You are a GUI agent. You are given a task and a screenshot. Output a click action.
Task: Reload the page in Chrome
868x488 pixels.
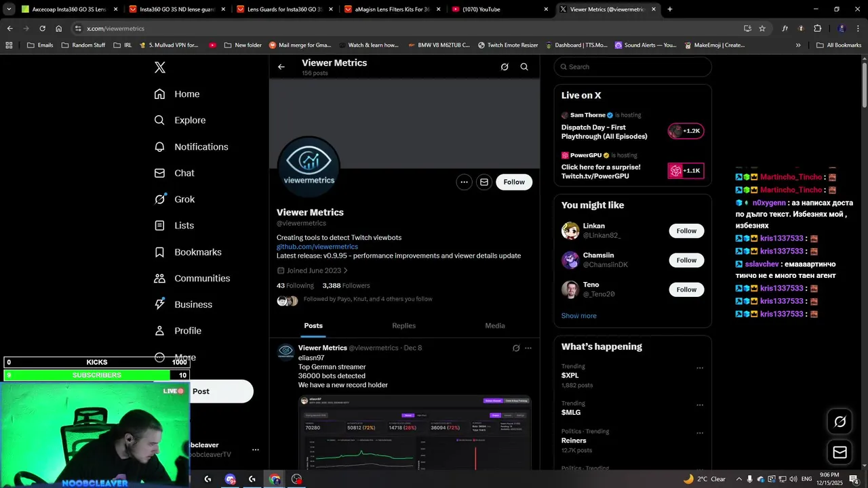click(x=42, y=28)
